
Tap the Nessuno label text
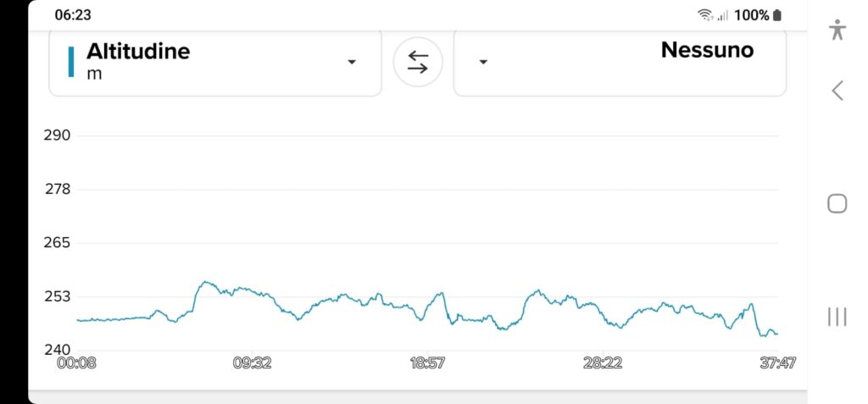click(707, 50)
